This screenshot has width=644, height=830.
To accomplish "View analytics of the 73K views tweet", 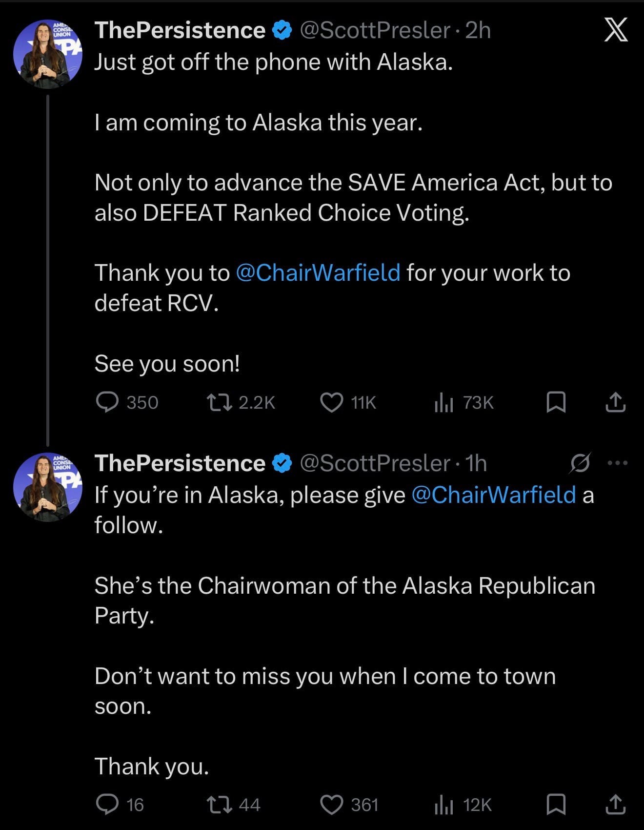I will pyautogui.click(x=444, y=402).
